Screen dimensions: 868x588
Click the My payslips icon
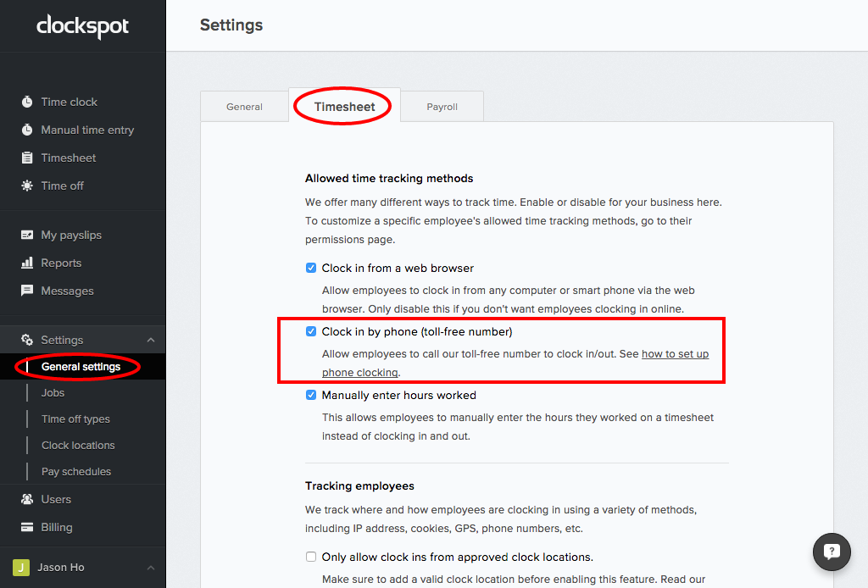click(27, 235)
